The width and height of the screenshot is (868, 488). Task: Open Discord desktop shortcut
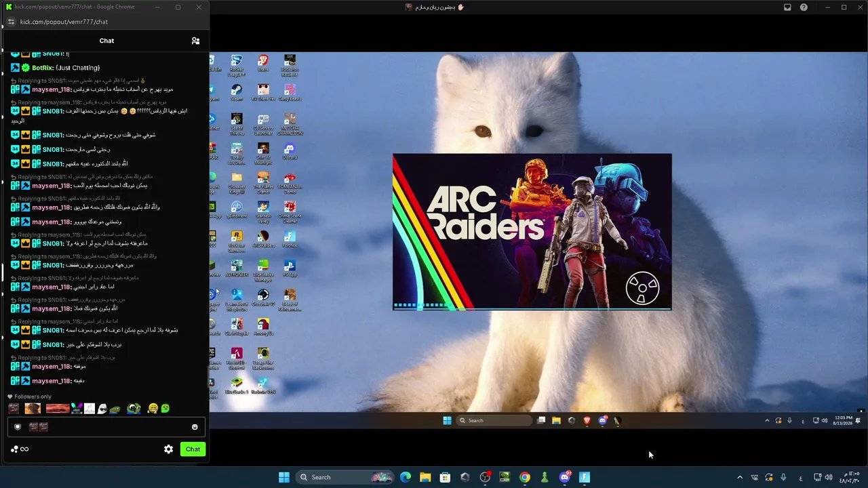(290, 151)
